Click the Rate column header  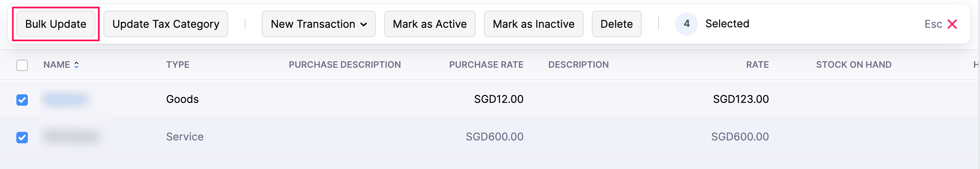coord(757,64)
